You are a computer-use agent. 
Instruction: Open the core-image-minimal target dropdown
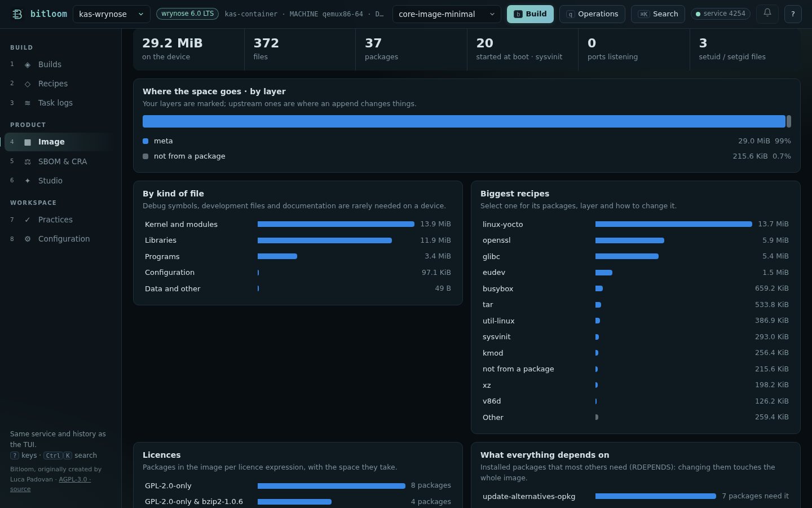coord(447,14)
